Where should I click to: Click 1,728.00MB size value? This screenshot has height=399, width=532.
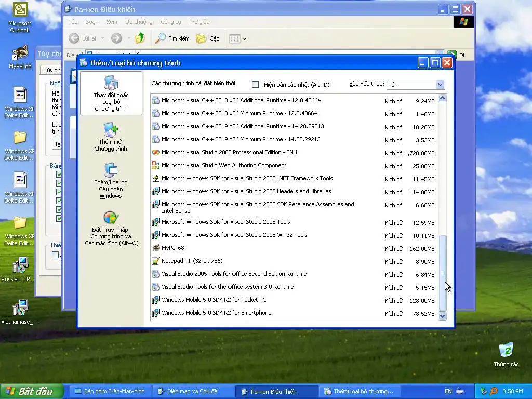tap(419, 153)
